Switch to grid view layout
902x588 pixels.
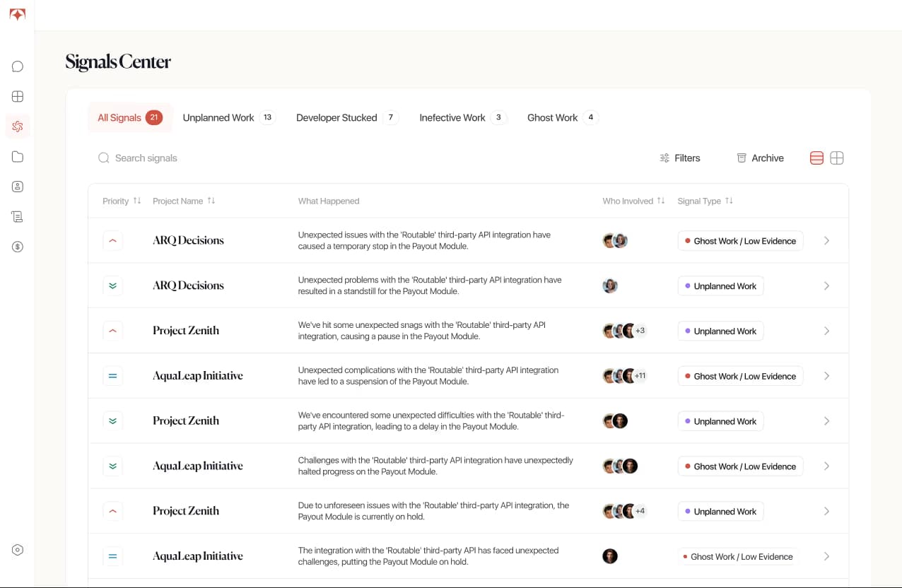(x=837, y=158)
